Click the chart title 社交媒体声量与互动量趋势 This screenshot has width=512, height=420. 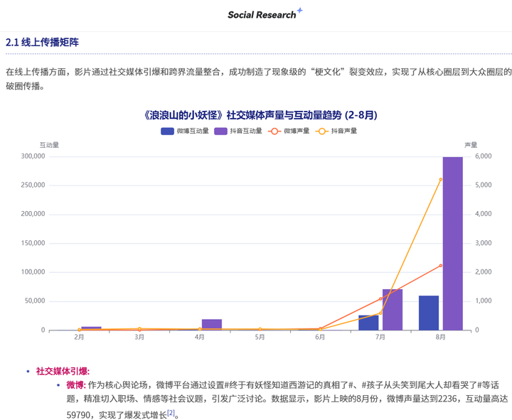[260, 115]
